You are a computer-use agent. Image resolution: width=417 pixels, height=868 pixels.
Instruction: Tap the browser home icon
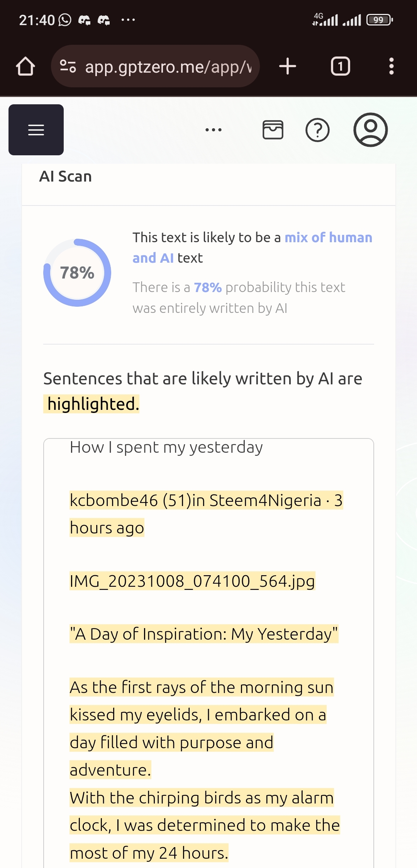25,66
